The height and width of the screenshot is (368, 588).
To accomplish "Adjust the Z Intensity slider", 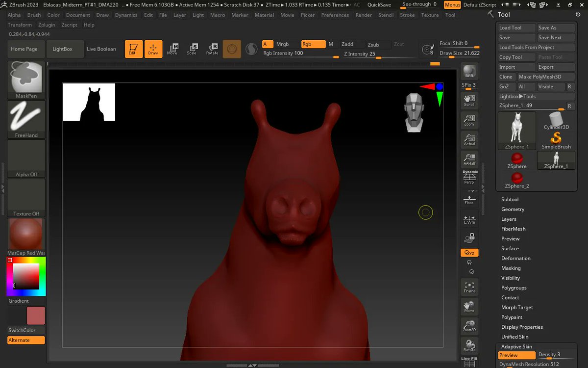I will [x=380, y=54].
